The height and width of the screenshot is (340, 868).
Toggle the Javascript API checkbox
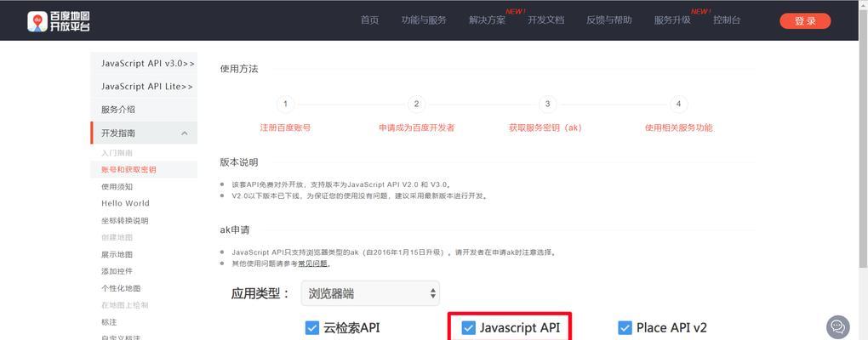(468, 328)
